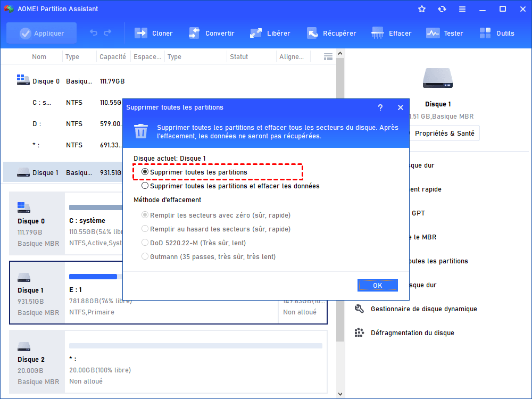The image size is (532, 399).
Task: Open the hamburger menu in the title bar
Action: 462,9
